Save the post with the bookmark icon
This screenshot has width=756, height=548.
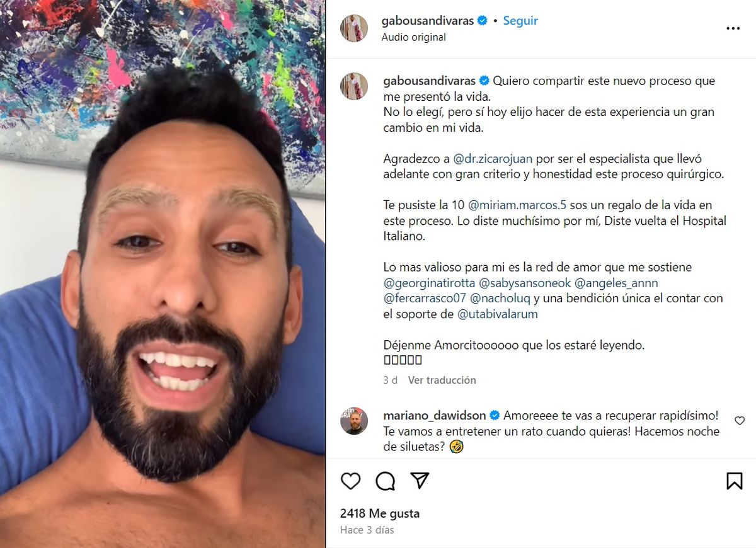tap(734, 481)
